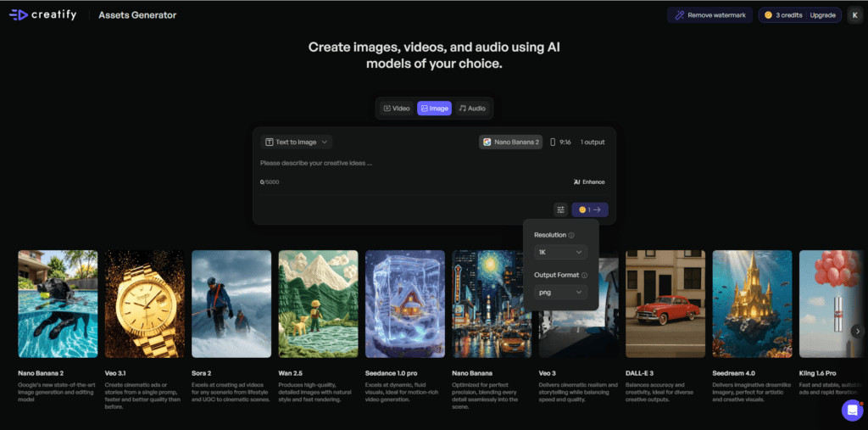This screenshot has height=430, width=868.
Task: Change the 1 output count
Action: pyautogui.click(x=593, y=142)
